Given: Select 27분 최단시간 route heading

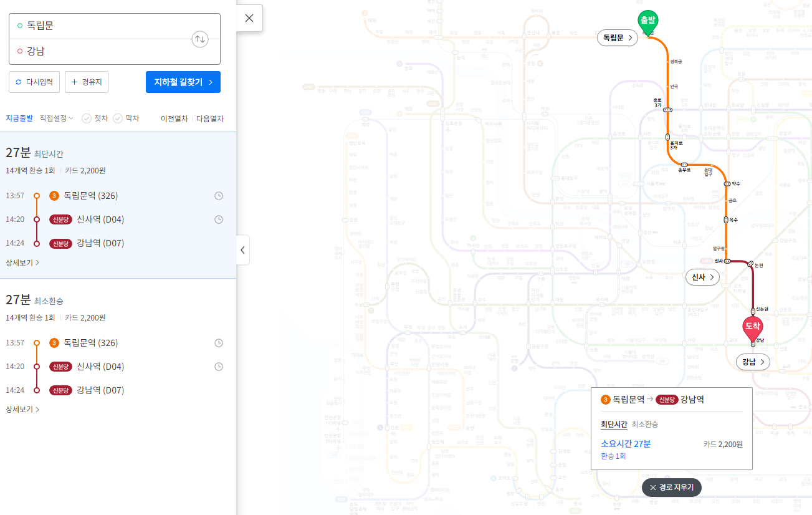Looking at the screenshot, I should 34,153.
